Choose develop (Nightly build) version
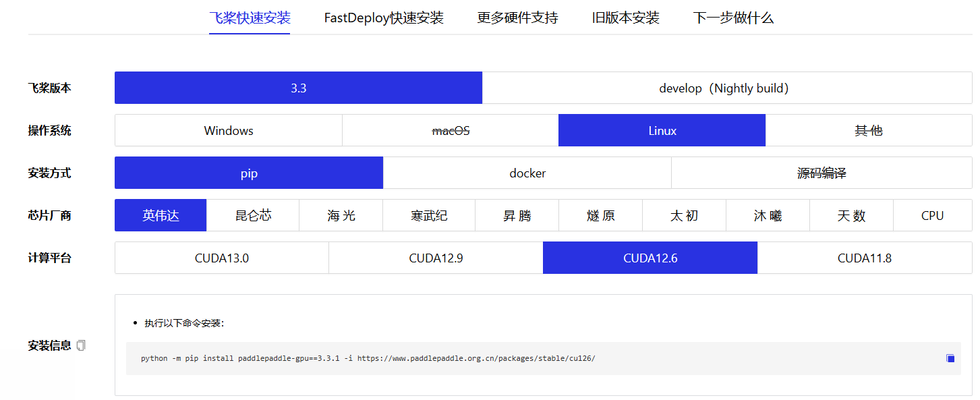The image size is (980, 400). (x=727, y=88)
